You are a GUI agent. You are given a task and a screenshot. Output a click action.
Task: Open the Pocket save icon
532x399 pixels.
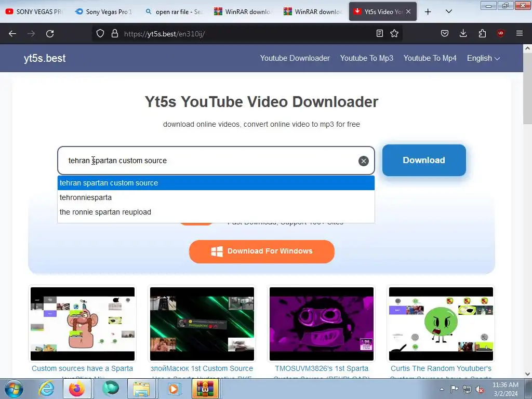click(x=445, y=33)
